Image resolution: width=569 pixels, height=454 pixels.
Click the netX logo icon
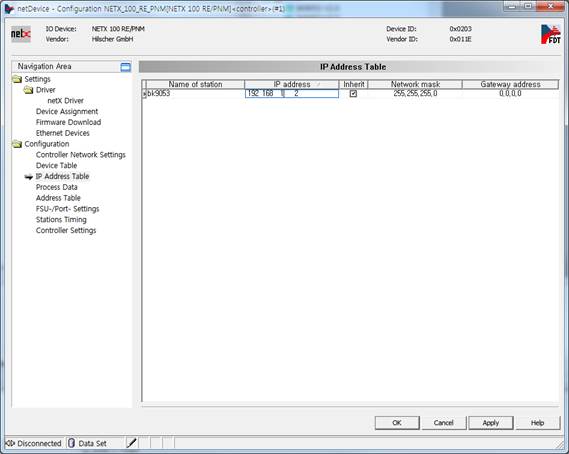click(21, 34)
